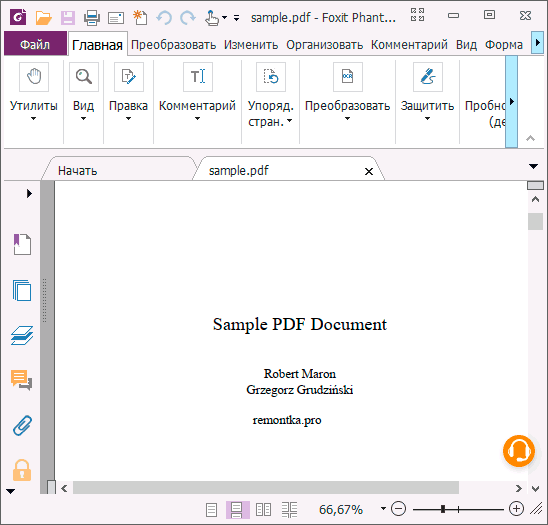
Task: Click the orange support headset button
Action: [x=519, y=451]
